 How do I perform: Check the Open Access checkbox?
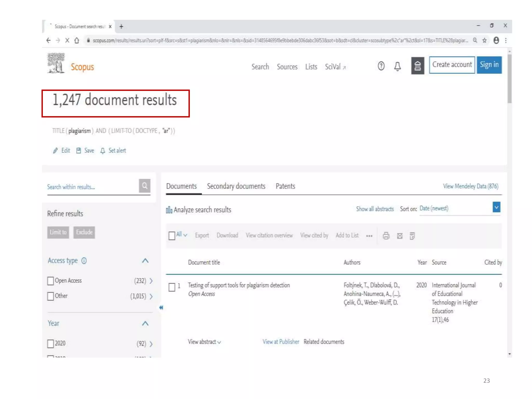(51, 281)
